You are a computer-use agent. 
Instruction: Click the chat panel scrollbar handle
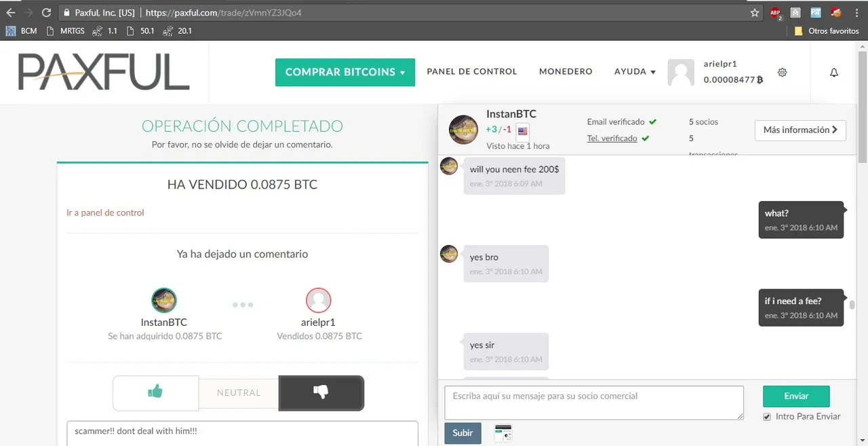pyautogui.click(x=852, y=305)
